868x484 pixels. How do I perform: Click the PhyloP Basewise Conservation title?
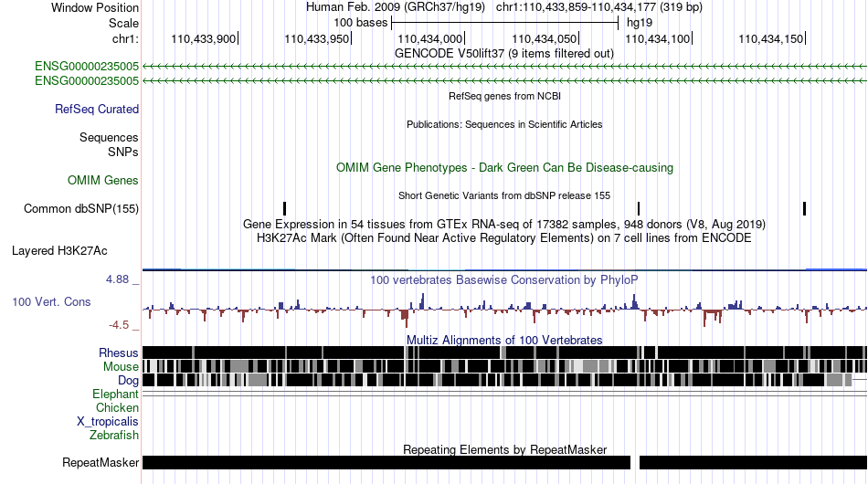[x=503, y=279]
